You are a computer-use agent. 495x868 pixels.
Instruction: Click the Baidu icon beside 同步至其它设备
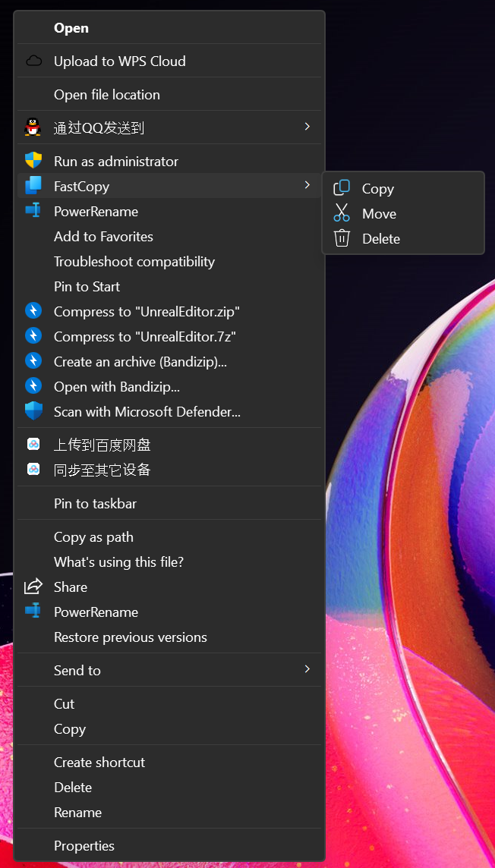pyautogui.click(x=33, y=470)
